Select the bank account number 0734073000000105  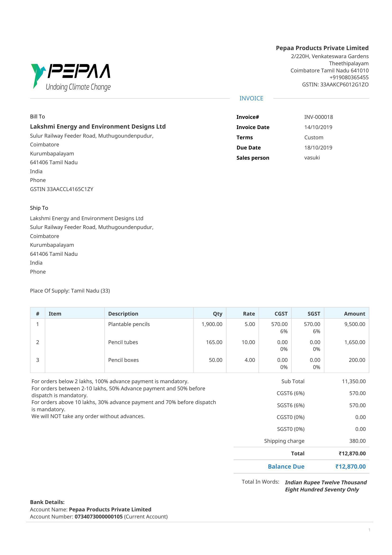(x=99, y=517)
